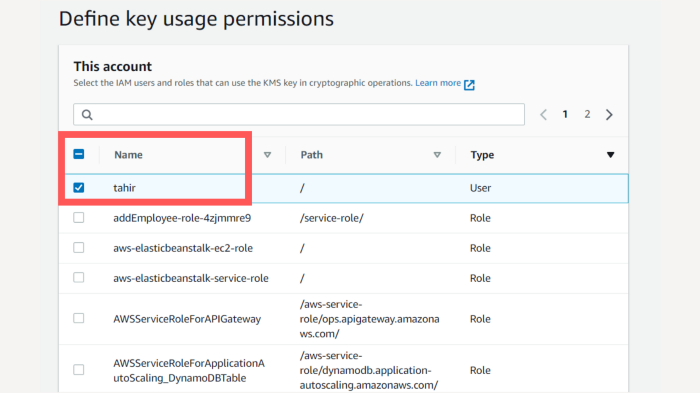This screenshot has height=393, width=700.
Task: Select page 1 in pagination
Action: pos(565,114)
